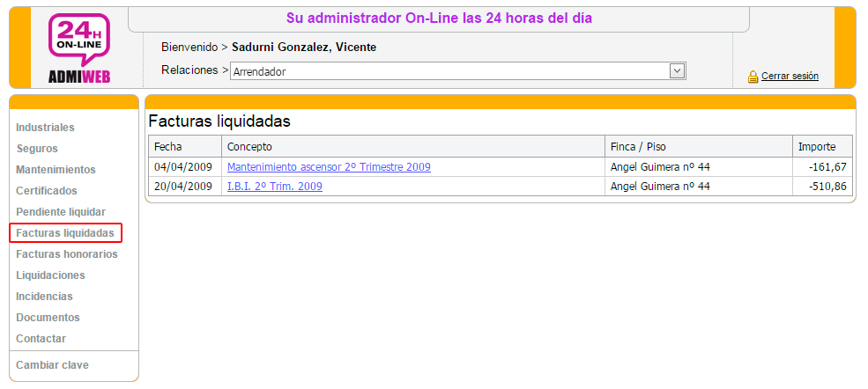Click the Fecha column header
Screen dimensions: 868x389
185,146
